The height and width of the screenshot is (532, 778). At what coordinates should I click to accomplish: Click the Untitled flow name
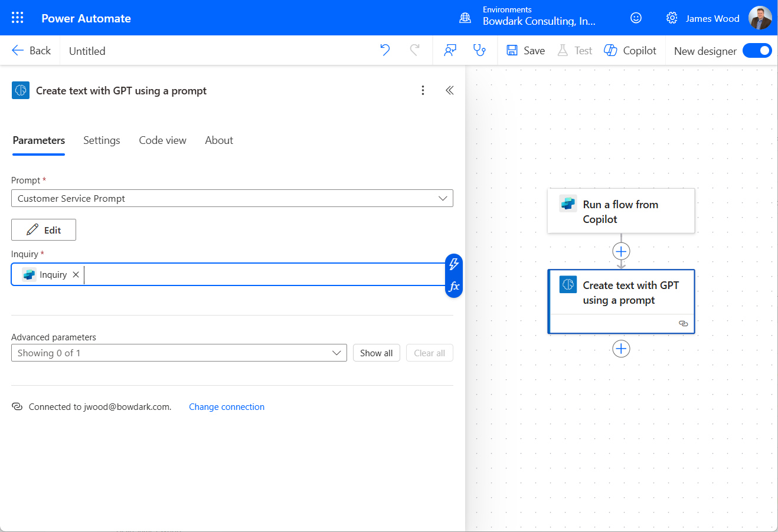point(87,51)
